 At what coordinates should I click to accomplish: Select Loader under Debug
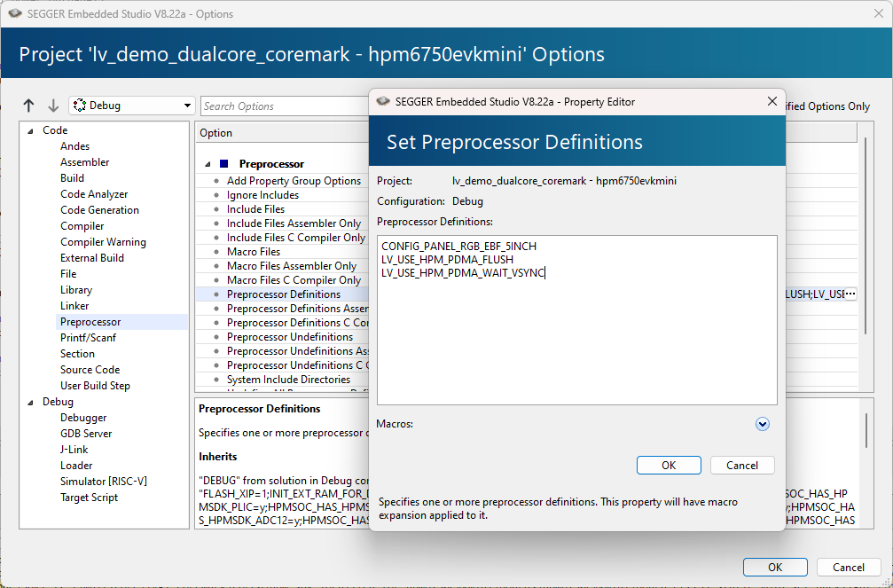[x=76, y=466]
